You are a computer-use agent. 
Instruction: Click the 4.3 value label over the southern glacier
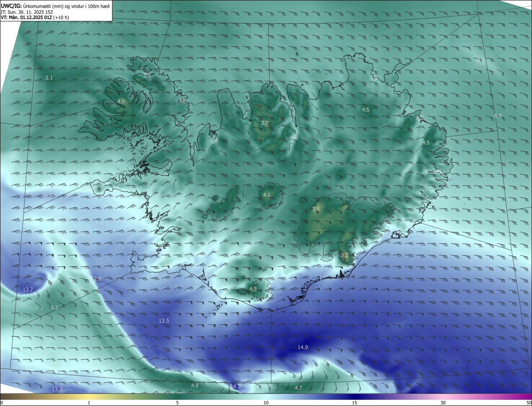pyautogui.click(x=253, y=289)
